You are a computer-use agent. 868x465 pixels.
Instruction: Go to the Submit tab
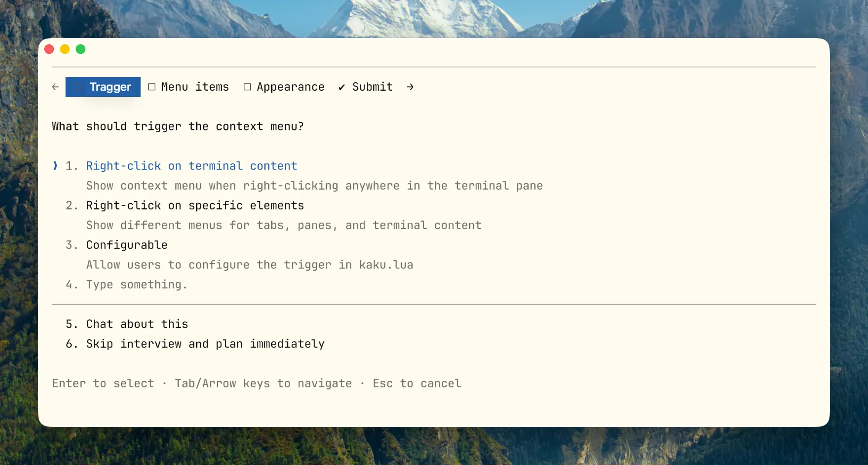(x=372, y=87)
